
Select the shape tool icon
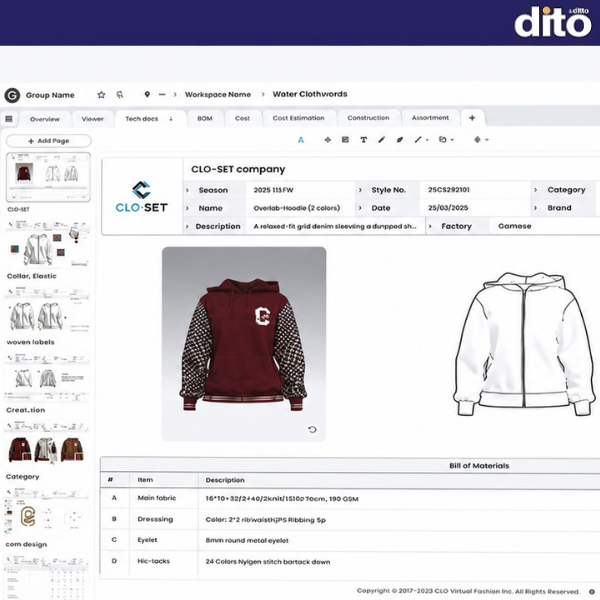pyautogui.click(x=443, y=140)
